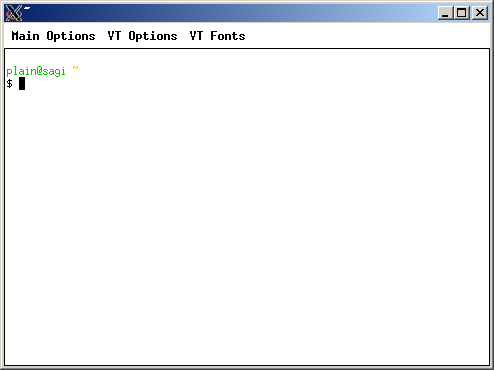This screenshot has height=370, width=494.
Task: Click the yellow tilde directory indicator
Action: [75, 68]
